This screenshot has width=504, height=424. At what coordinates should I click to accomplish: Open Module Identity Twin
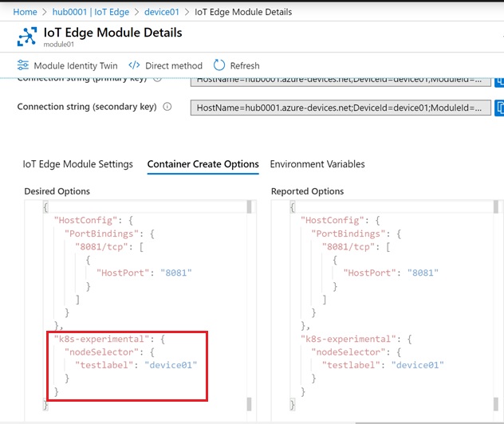(68, 65)
